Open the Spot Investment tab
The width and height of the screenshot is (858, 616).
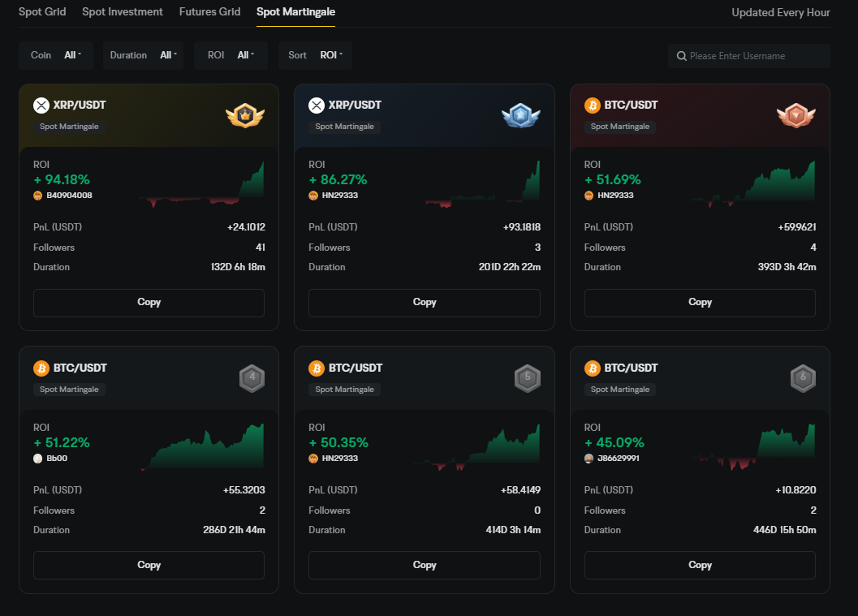pyautogui.click(x=123, y=12)
